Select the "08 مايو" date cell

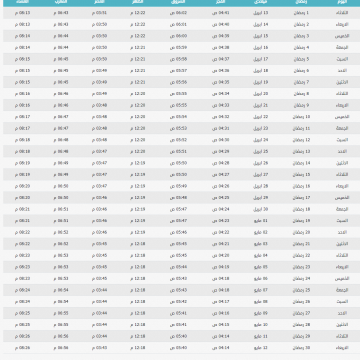[x=261, y=302]
